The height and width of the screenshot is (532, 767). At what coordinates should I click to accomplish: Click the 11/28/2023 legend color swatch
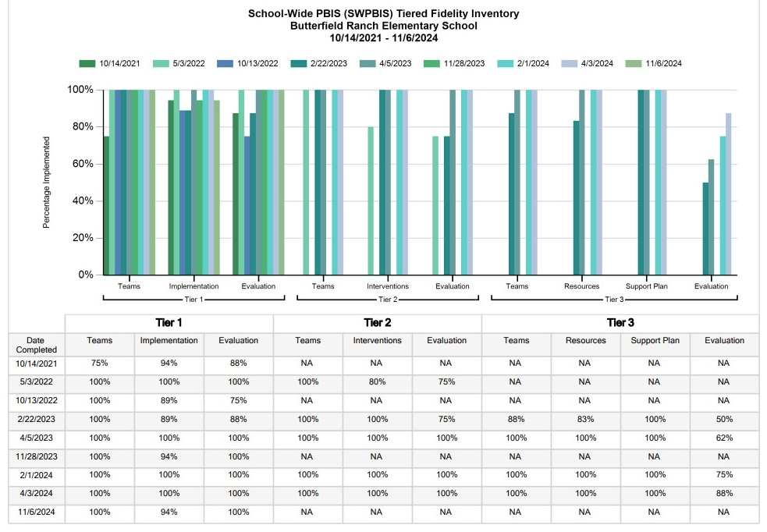pos(431,64)
